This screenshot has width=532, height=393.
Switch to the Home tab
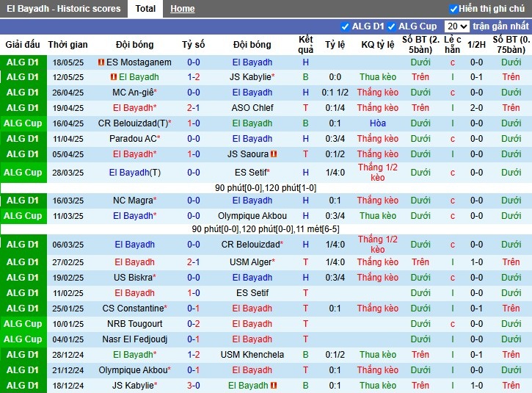[x=183, y=9]
